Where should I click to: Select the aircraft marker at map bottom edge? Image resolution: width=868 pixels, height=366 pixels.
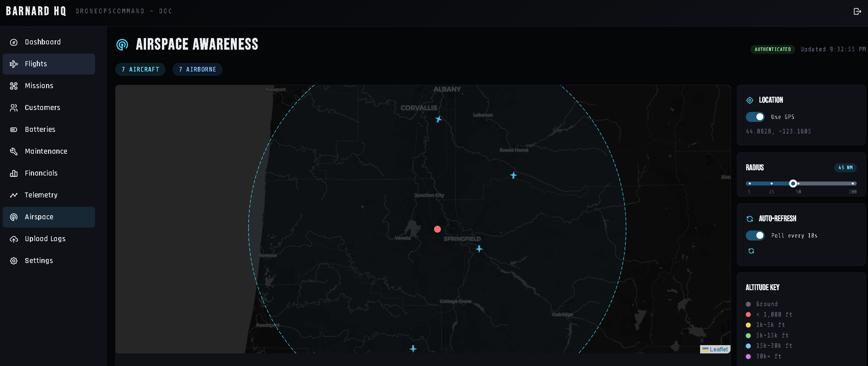click(x=413, y=348)
